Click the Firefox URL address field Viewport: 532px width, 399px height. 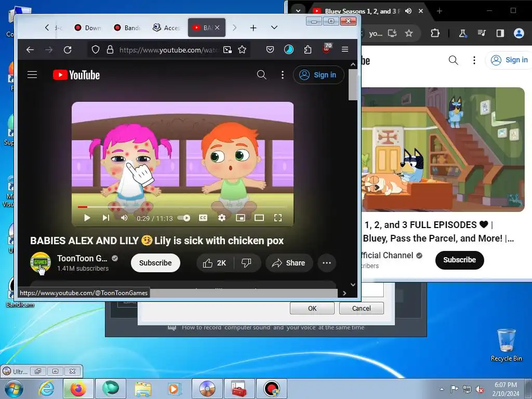point(168,50)
